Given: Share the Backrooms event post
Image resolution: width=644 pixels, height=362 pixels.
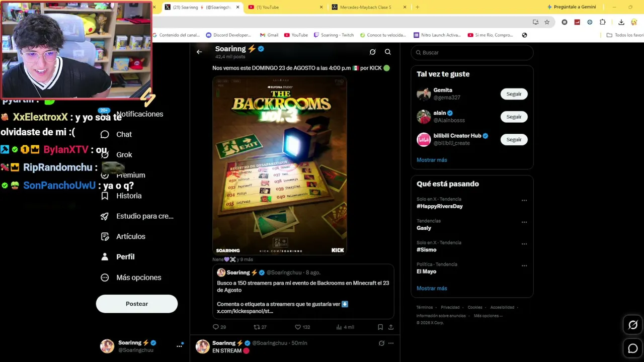Looking at the screenshot, I should [x=391, y=327].
